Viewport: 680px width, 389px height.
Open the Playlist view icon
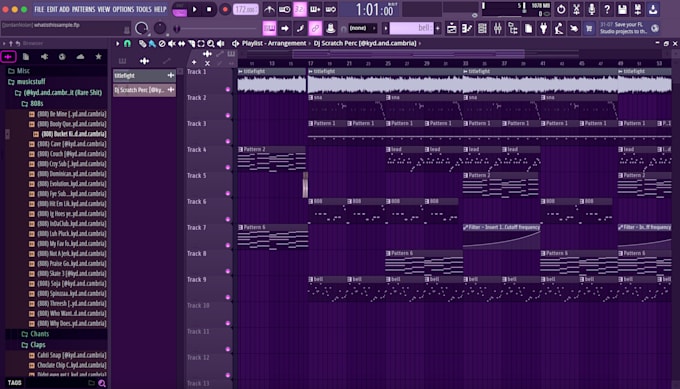(451, 29)
